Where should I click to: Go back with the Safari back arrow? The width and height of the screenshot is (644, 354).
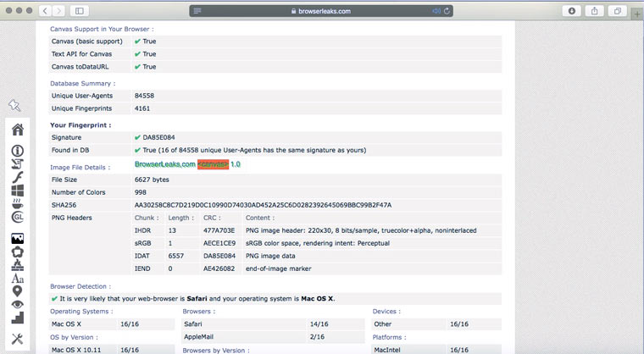47,11
